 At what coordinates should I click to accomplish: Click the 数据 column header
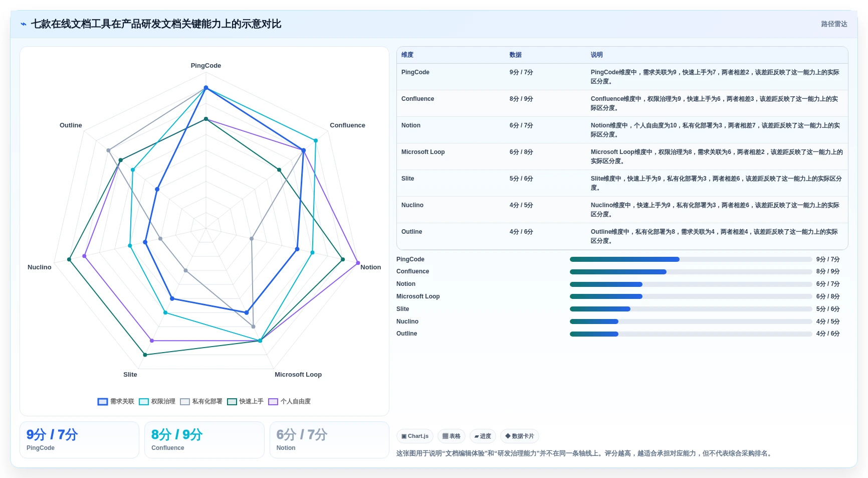516,55
